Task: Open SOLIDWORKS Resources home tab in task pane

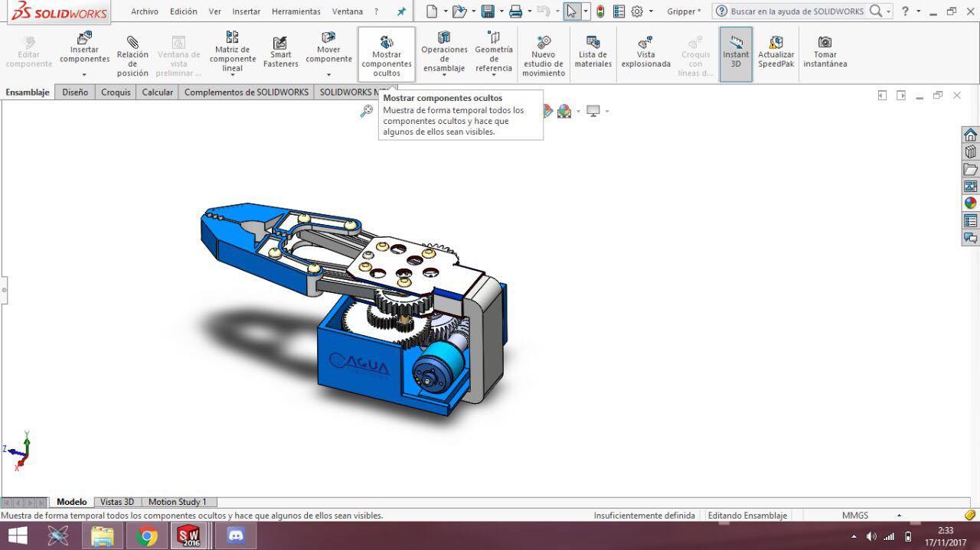Action: tap(970, 135)
